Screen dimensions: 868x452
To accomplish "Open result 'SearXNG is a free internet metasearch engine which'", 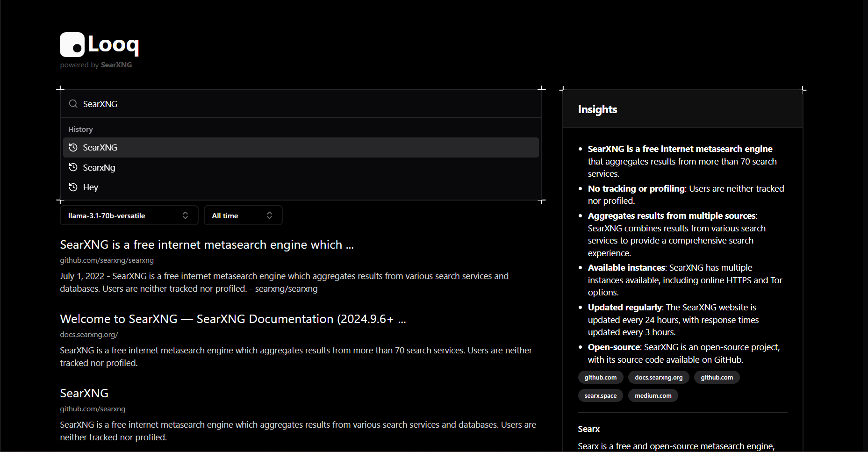I will tap(207, 244).
